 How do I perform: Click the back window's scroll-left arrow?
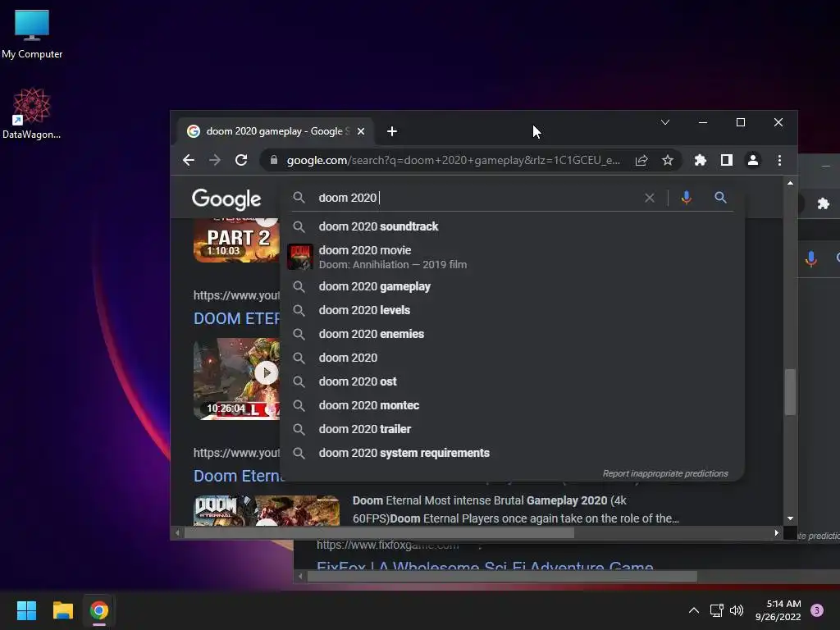(300, 577)
